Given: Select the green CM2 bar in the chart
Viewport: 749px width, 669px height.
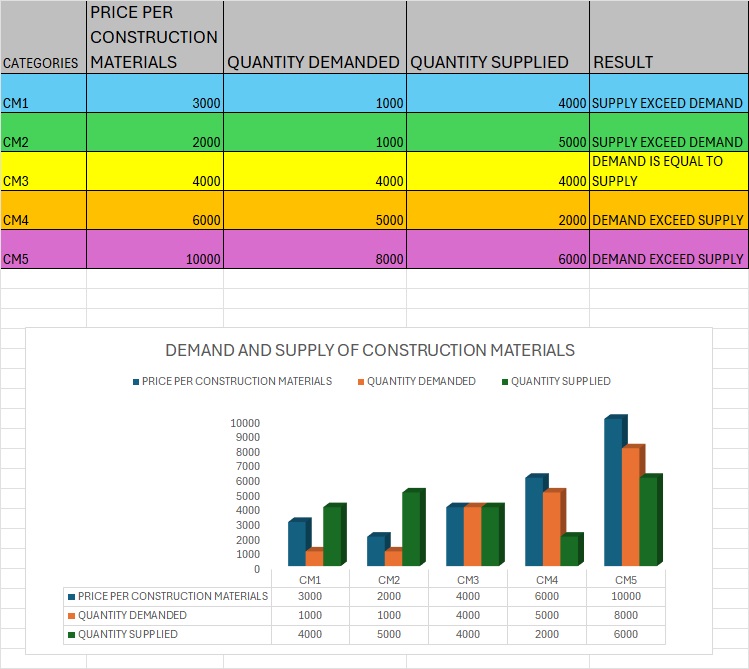Looking at the screenshot, I should point(411,529).
